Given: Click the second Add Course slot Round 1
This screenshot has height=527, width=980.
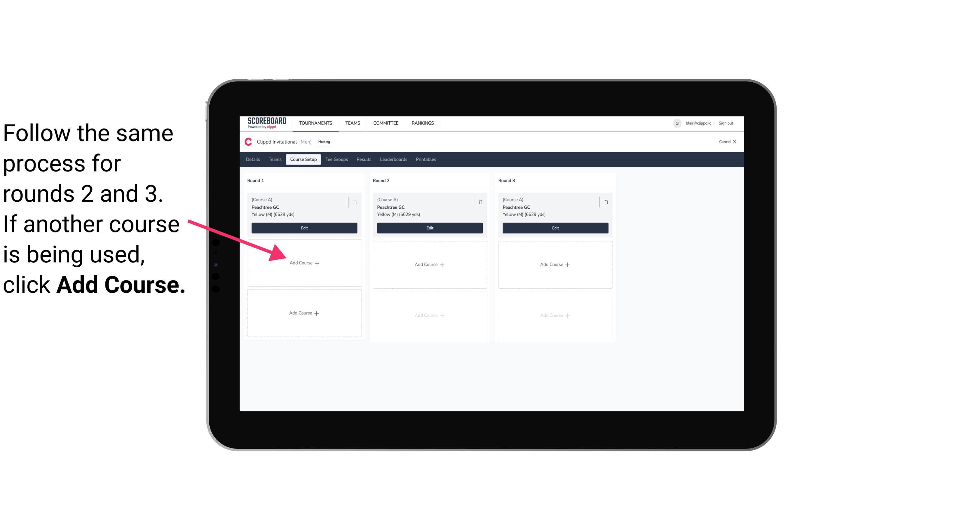Looking at the screenshot, I should tap(303, 312).
